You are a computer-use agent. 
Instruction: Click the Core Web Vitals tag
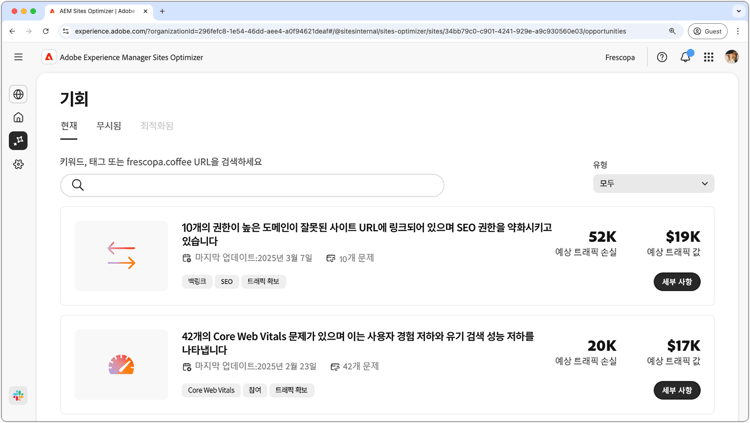pos(211,390)
